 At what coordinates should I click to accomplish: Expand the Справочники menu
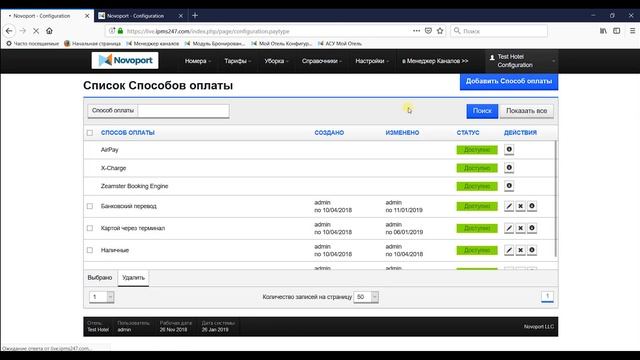pos(322,61)
